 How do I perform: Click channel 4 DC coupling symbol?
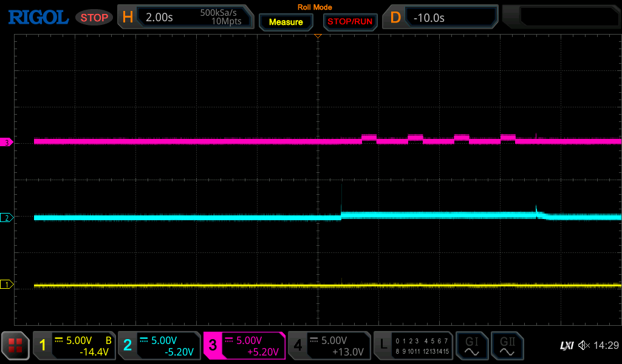click(314, 340)
